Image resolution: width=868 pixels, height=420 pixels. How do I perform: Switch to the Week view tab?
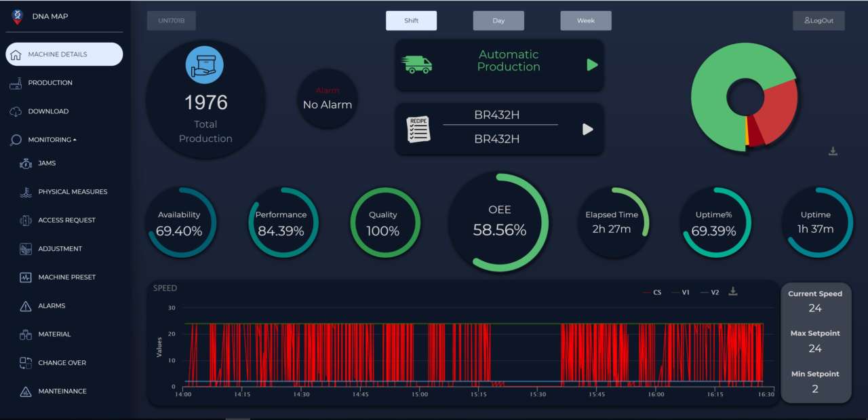click(x=586, y=20)
